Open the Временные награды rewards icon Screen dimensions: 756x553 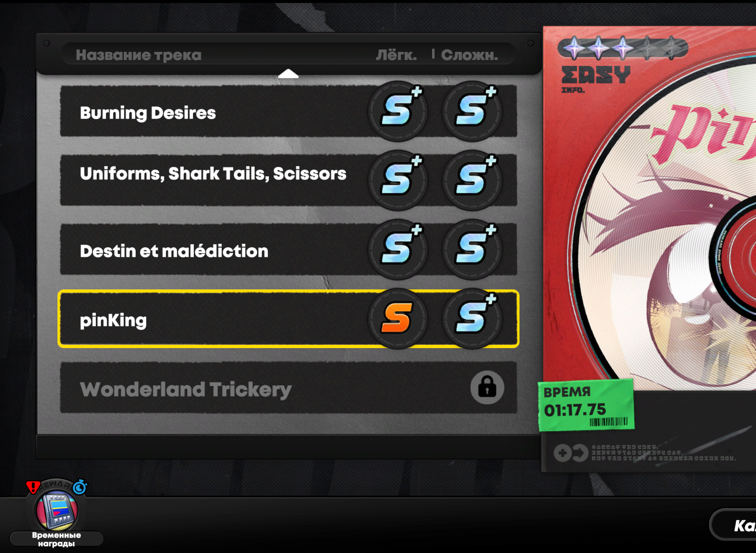point(57,511)
